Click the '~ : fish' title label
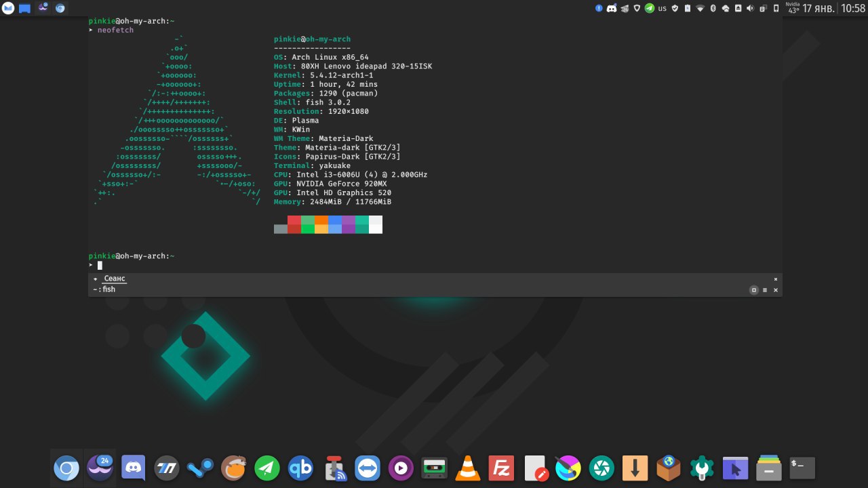 click(x=104, y=289)
